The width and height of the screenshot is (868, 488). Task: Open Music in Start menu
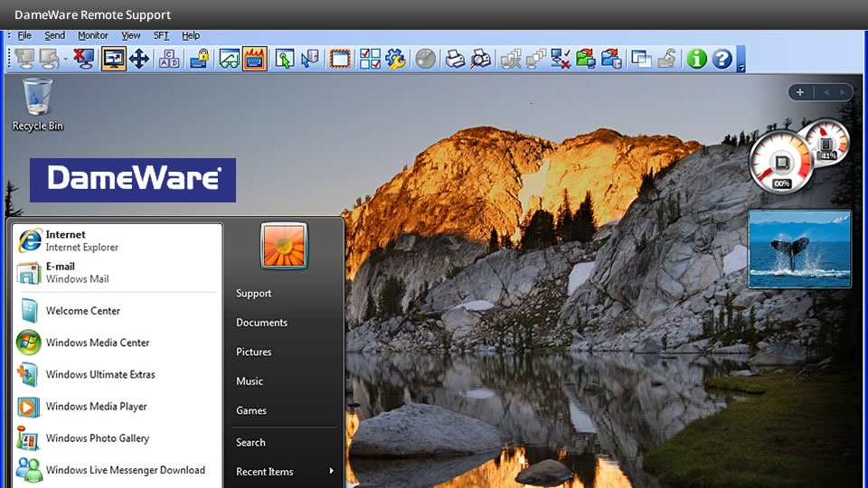250,381
